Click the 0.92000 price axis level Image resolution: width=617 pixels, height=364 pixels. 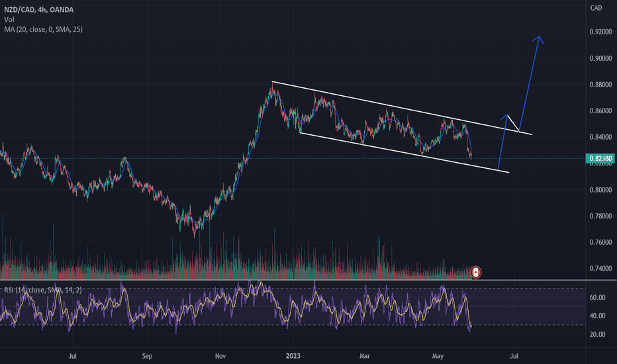click(600, 32)
